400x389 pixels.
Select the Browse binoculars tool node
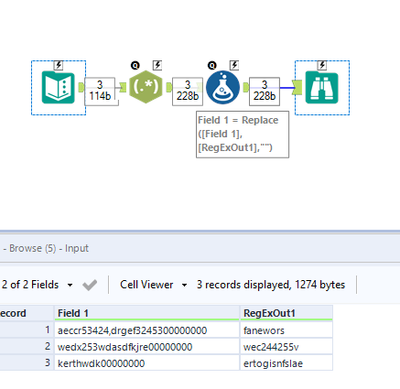(x=322, y=87)
